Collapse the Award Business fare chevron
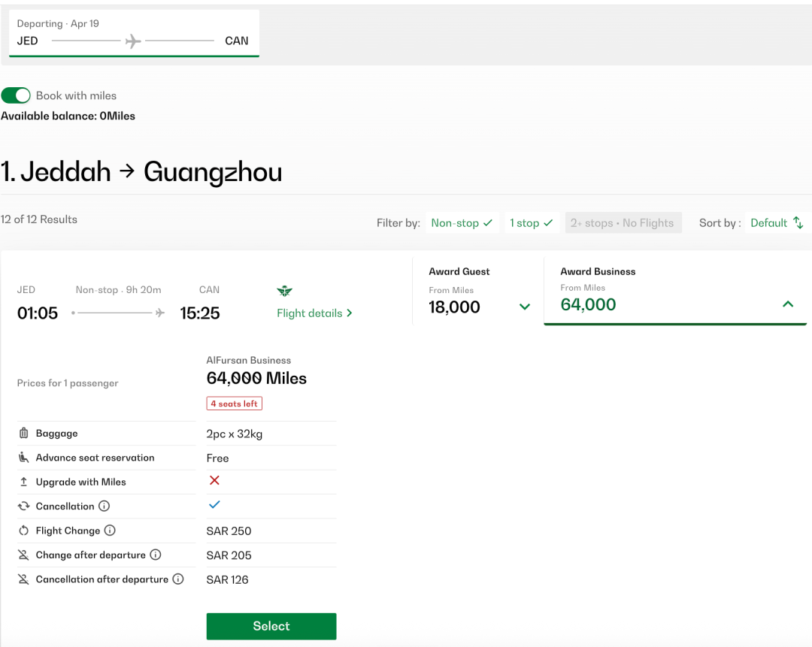This screenshot has width=812, height=647. pos(788,304)
